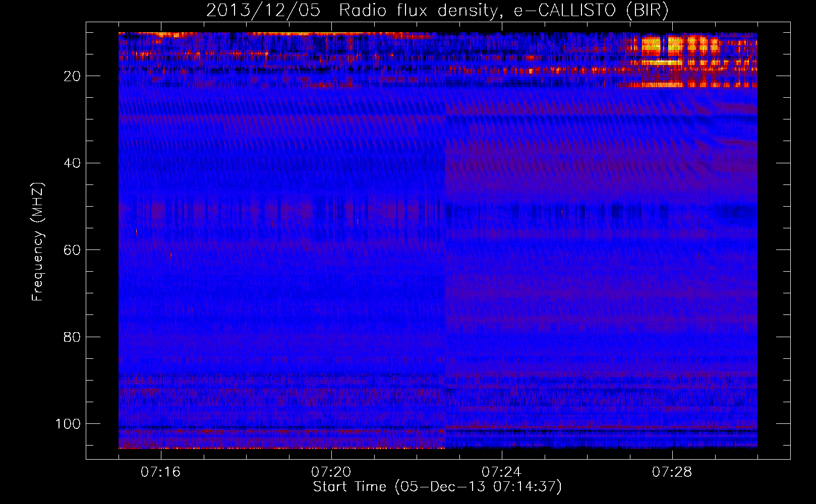Click the '20' frequency tick label
Screen dimensions: 816x504
[73, 76]
